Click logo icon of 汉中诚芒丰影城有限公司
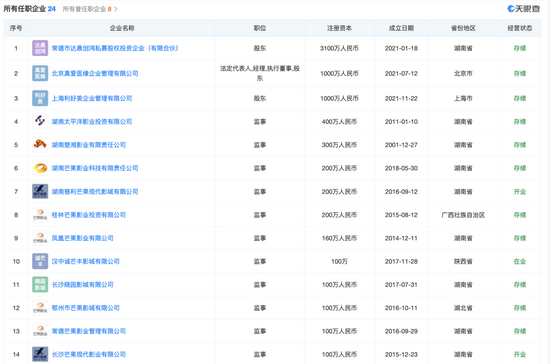This screenshot has width=550, height=364. (40, 261)
